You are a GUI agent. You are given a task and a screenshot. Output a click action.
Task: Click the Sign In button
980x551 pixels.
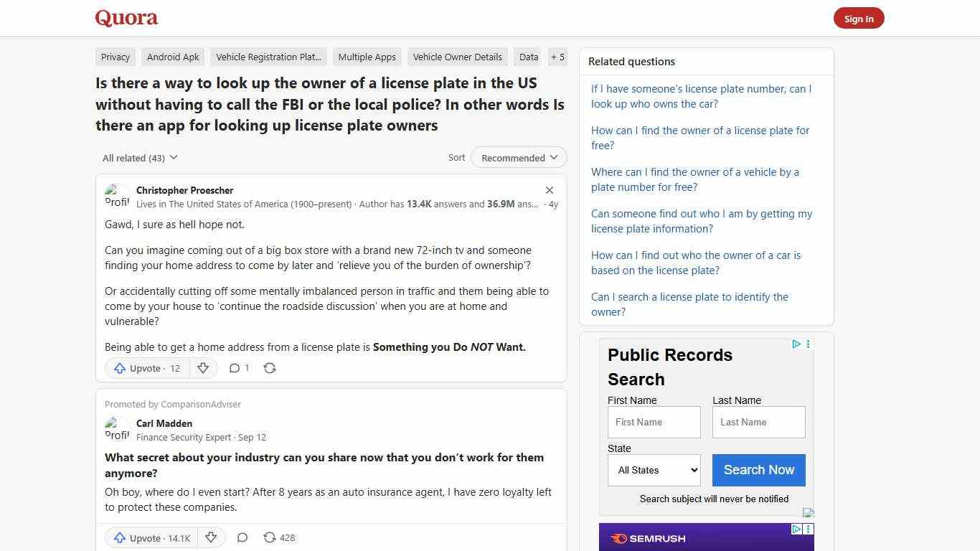859,18
